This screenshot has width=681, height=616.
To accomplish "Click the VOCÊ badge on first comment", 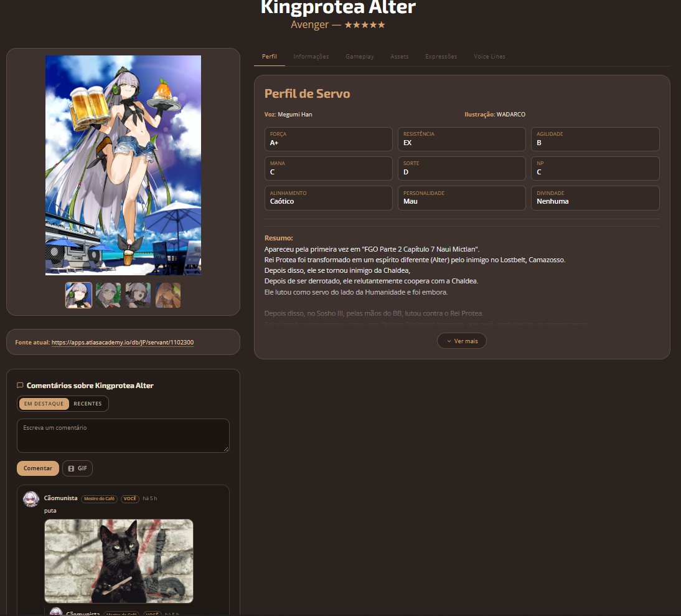I will (130, 499).
